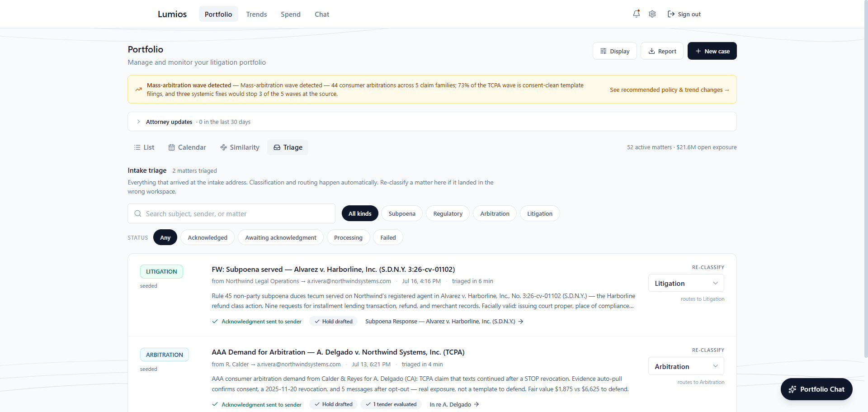
Task: Switch to the List view tab
Action: pos(144,147)
